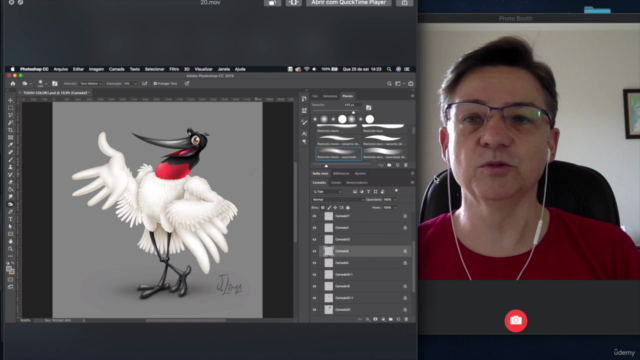Open layer filter Tipo dropdown

click(x=327, y=191)
